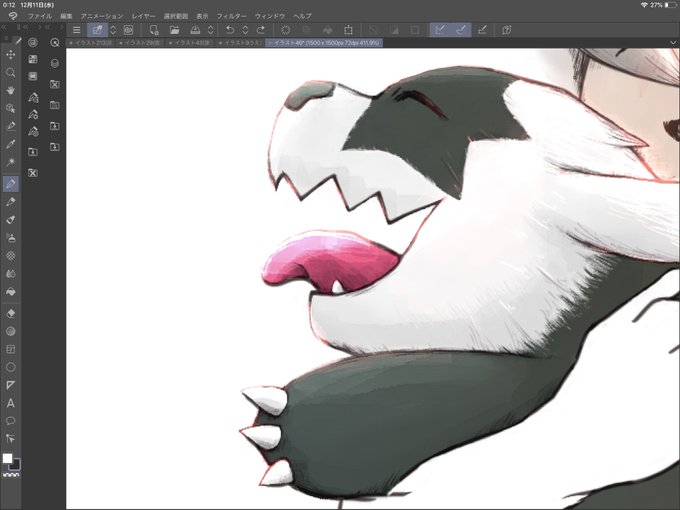Open the hamburger menu in command bar
The height and width of the screenshot is (510, 680).
pyautogui.click(x=76, y=30)
